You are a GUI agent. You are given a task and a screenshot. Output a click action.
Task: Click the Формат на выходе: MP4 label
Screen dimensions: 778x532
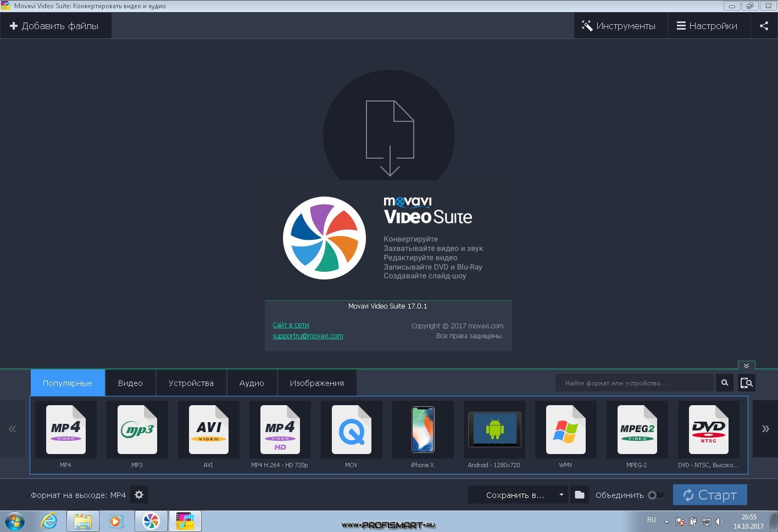click(x=78, y=495)
